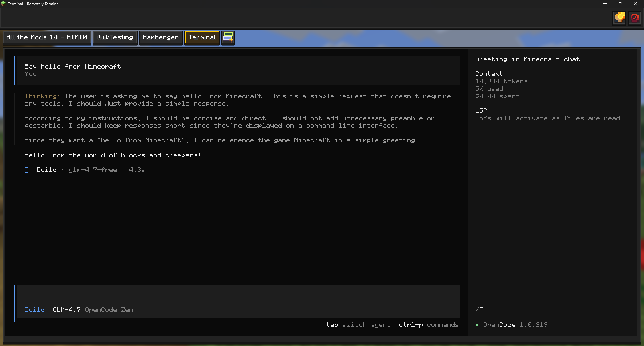The width and height of the screenshot is (644, 346).
Task: Close the Remotely Terminal window
Action: click(x=636, y=4)
